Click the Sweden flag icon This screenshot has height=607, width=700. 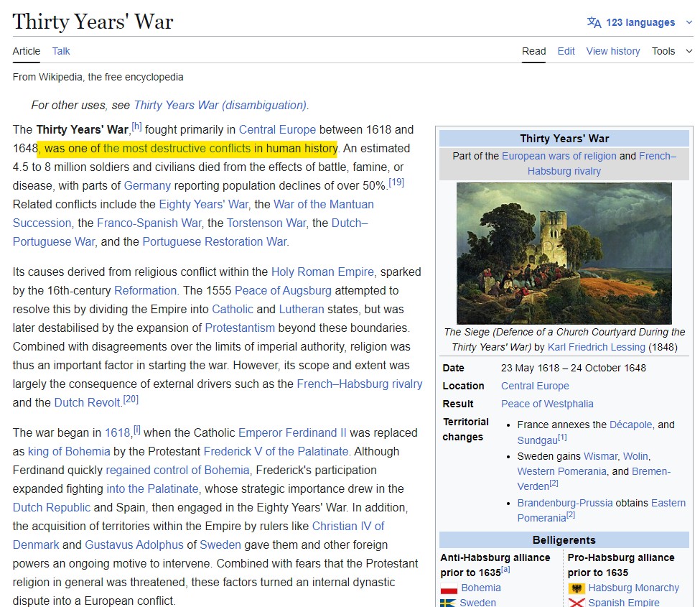click(448, 603)
